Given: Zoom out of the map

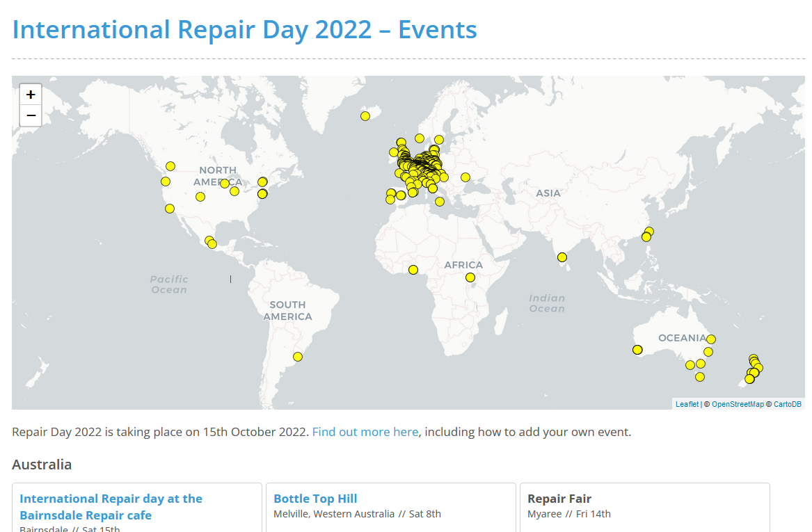Looking at the screenshot, I should tap(31, 115).
